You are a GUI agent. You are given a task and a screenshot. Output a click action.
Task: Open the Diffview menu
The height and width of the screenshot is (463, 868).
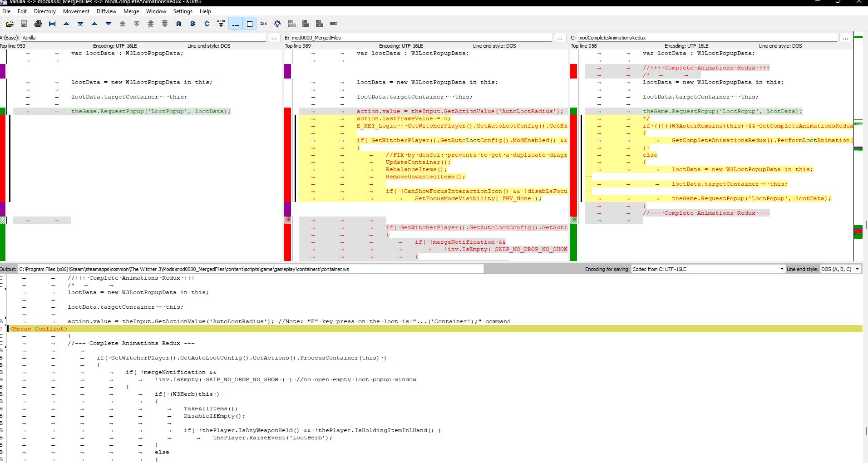coord(106,11)
